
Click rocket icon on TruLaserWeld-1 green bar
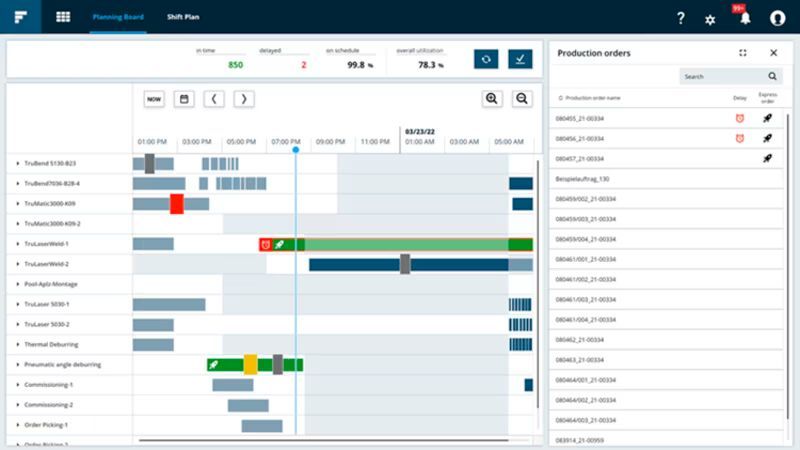(x=279, y=245)
